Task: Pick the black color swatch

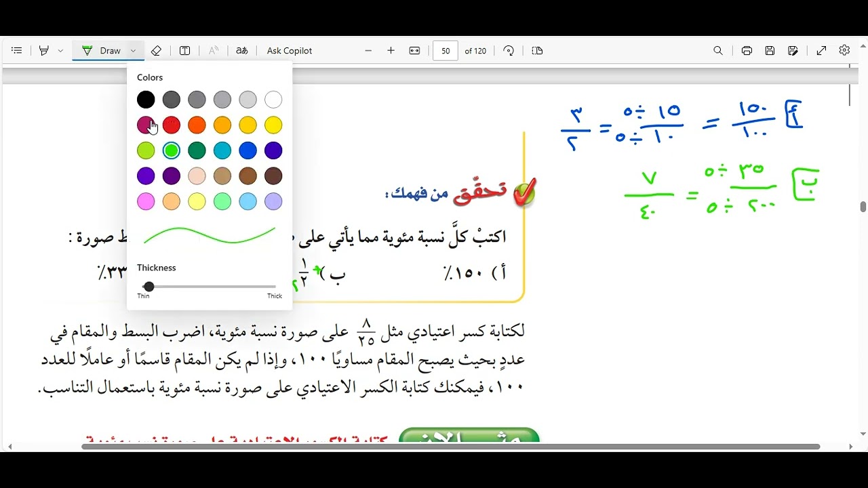Action: click(146, 100)
